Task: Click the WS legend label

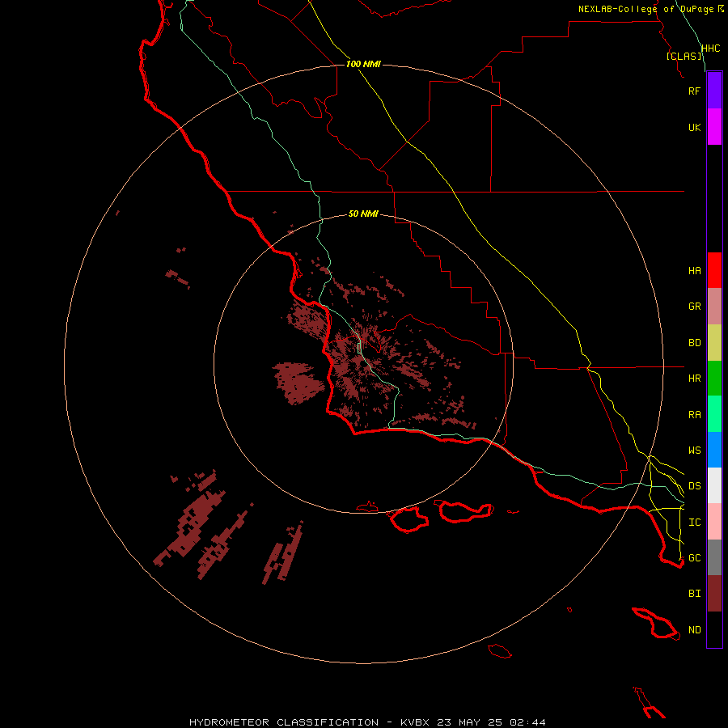Action: click(694, 450)
